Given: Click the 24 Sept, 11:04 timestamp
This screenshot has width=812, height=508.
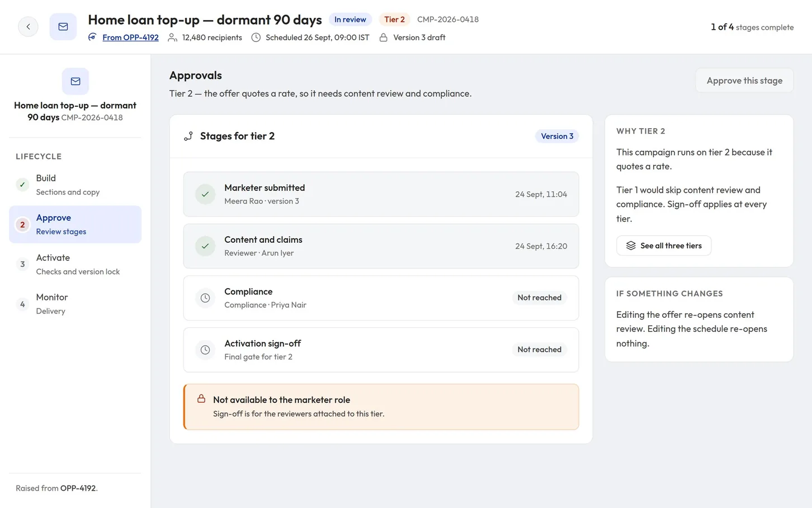Looking at the screenshot, I should coord(541,194).
